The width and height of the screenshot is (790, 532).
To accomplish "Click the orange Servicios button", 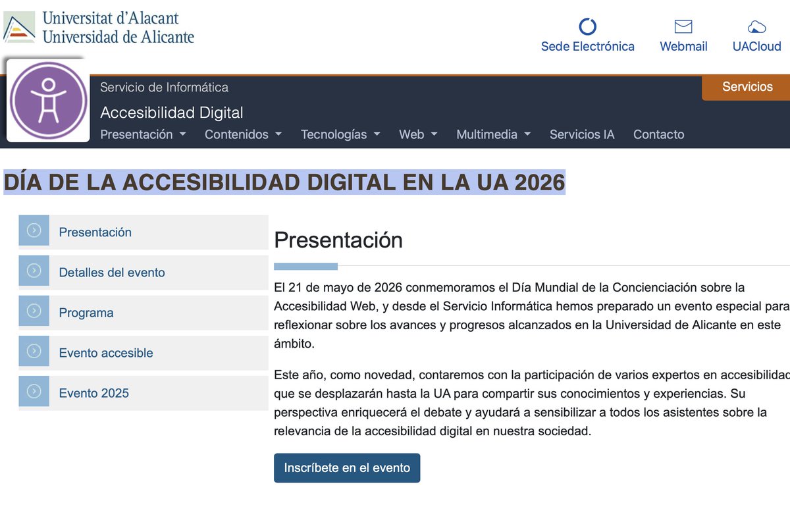I will pos(747,86).
